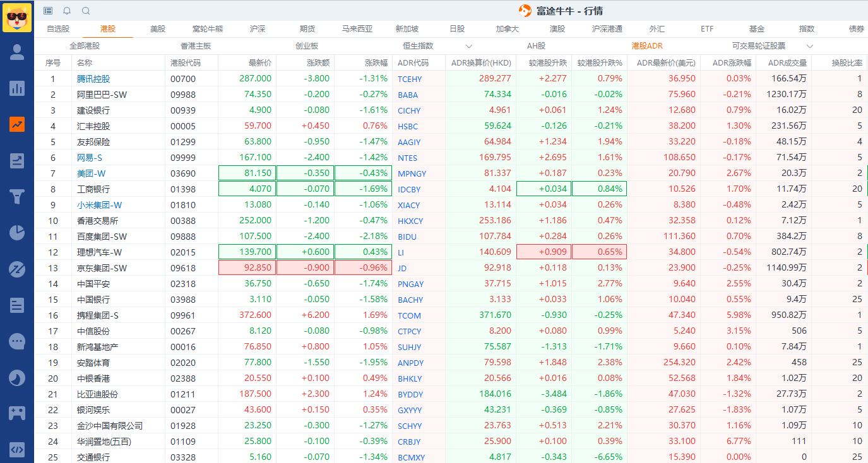Click the Futu mascot avatar logo
Screen dimensions: 868x463
(17, 17)
